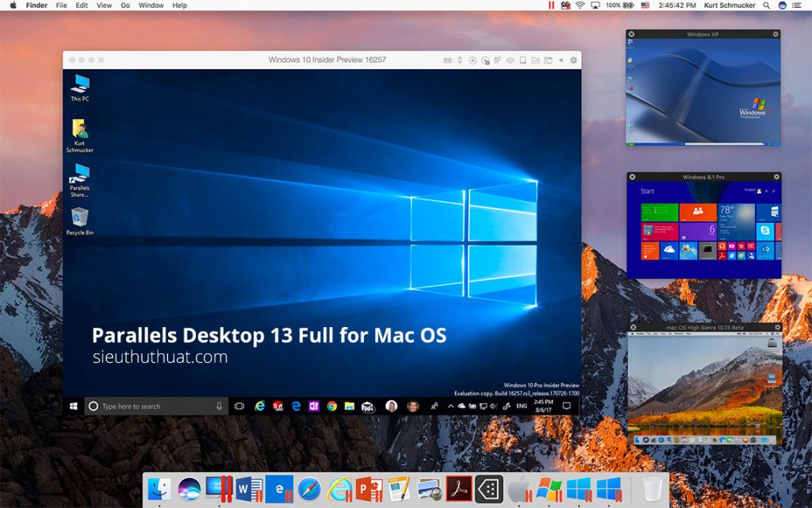812x508 pixels.
Task: Open the Notification Center list icon
Action: tap(797, 6)
